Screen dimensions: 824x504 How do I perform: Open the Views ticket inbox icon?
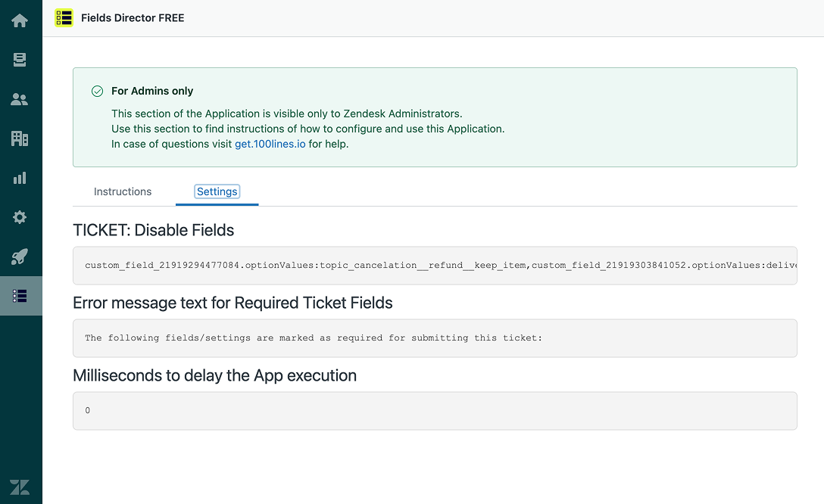(20, 60)
